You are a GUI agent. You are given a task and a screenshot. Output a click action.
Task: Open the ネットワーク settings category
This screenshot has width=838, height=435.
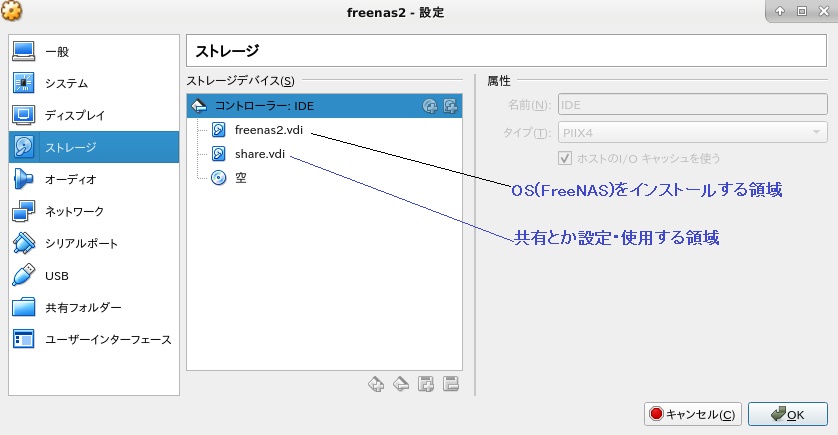94,211
